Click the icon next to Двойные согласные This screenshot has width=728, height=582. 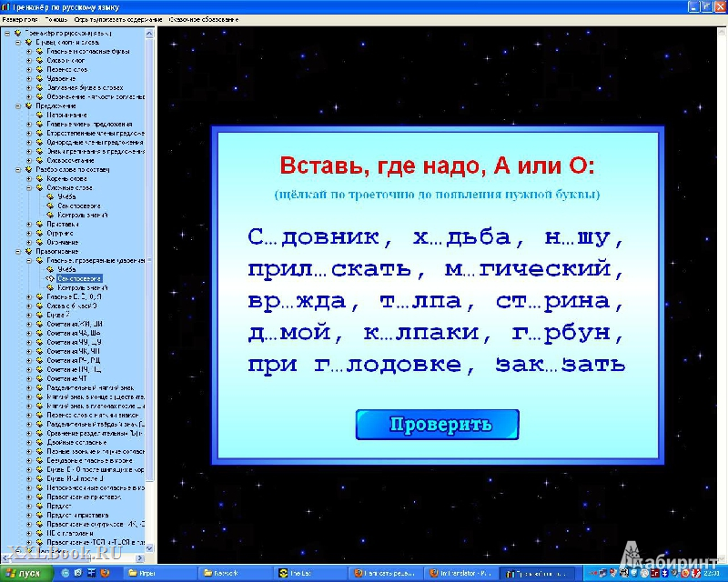click(x=39, y=442)
